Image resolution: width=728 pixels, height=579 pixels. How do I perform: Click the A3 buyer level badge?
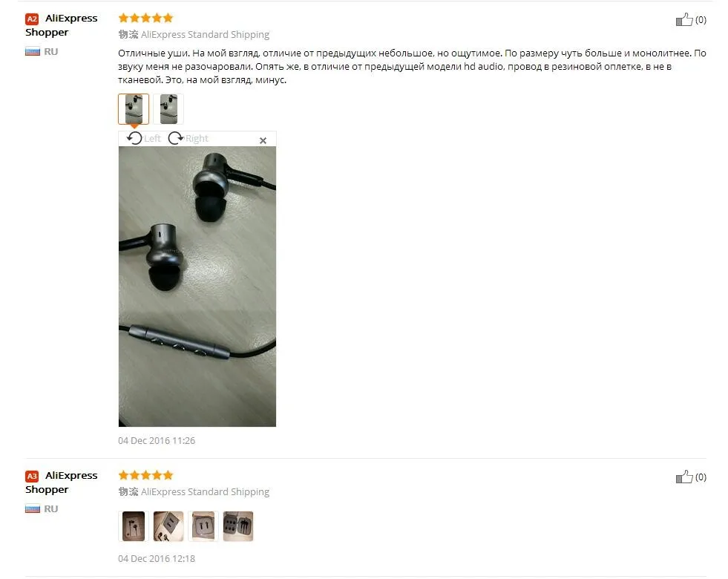tap(32, 477)
